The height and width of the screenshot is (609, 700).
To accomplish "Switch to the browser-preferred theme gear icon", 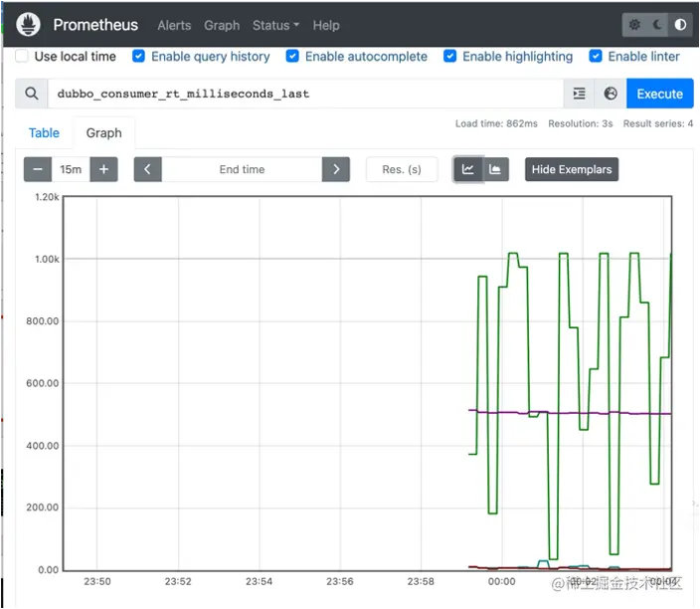I will (x=634, y=25).
